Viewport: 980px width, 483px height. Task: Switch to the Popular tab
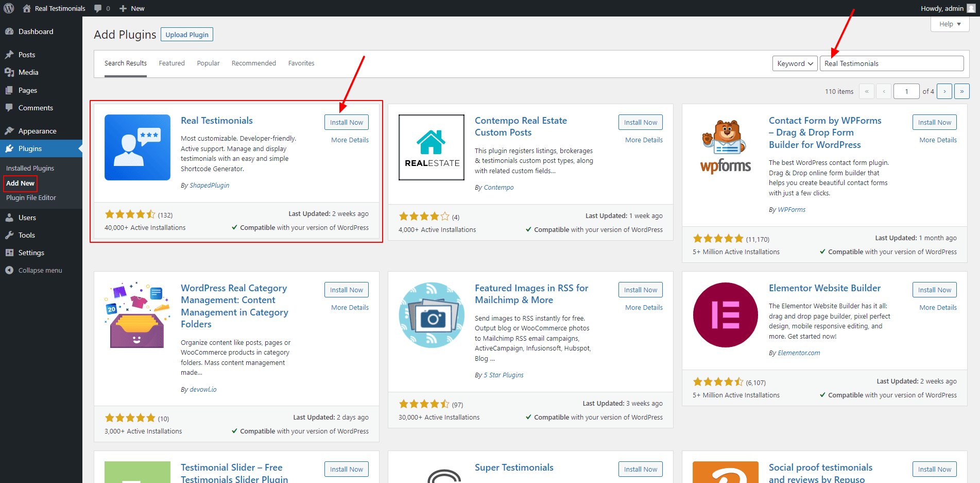pyautogui.click(x=208, y=63)
